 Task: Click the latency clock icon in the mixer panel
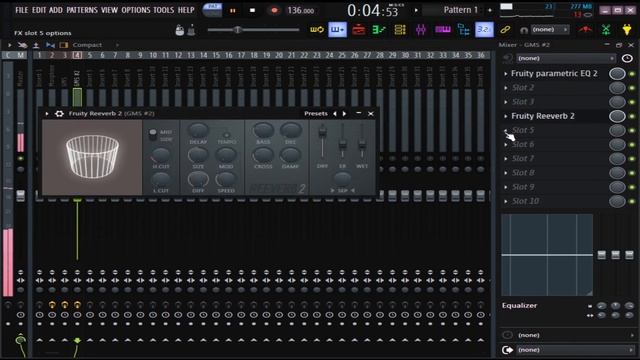pos(627,58)
